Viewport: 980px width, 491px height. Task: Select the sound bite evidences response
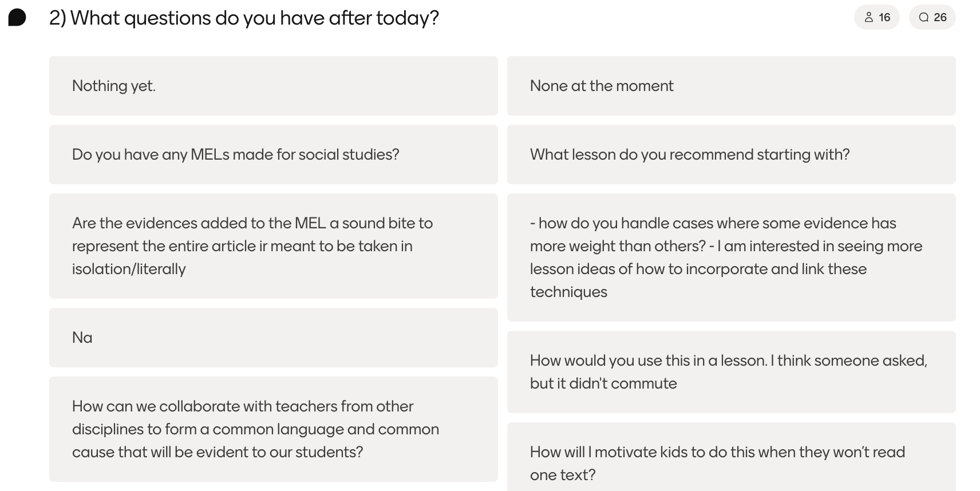click(274, 246)
